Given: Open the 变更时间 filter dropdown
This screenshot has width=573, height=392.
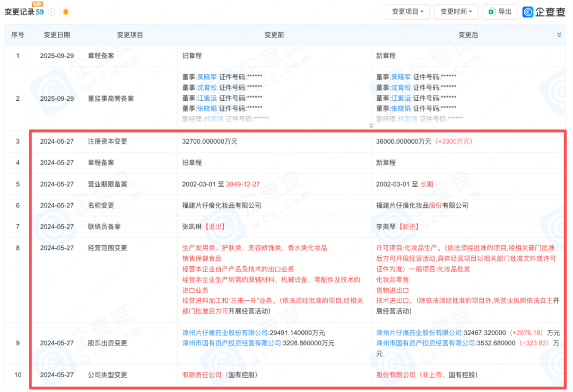Looking at the screenshot, I should [456, 12].
